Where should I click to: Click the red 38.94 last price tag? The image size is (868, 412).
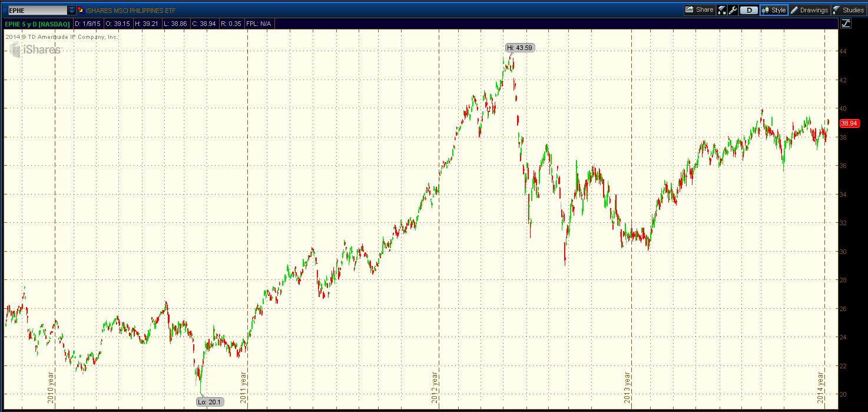tap(849, 123)
